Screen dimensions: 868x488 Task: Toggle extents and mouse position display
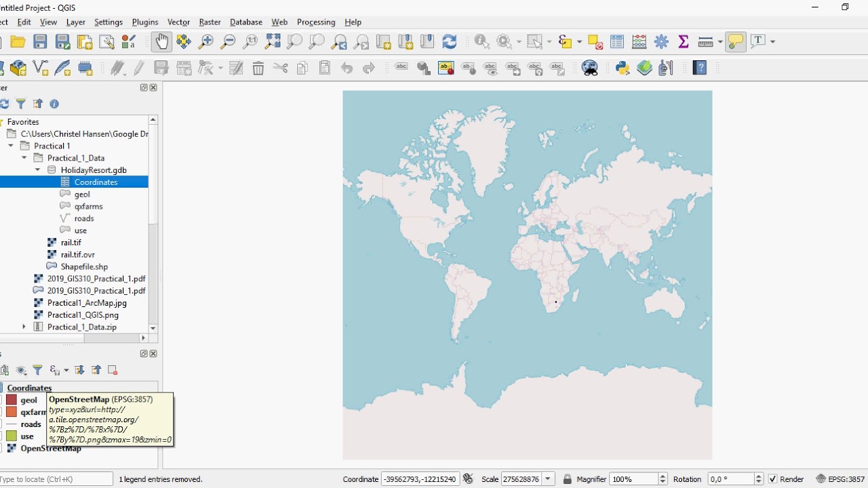(x=468, y=479)
